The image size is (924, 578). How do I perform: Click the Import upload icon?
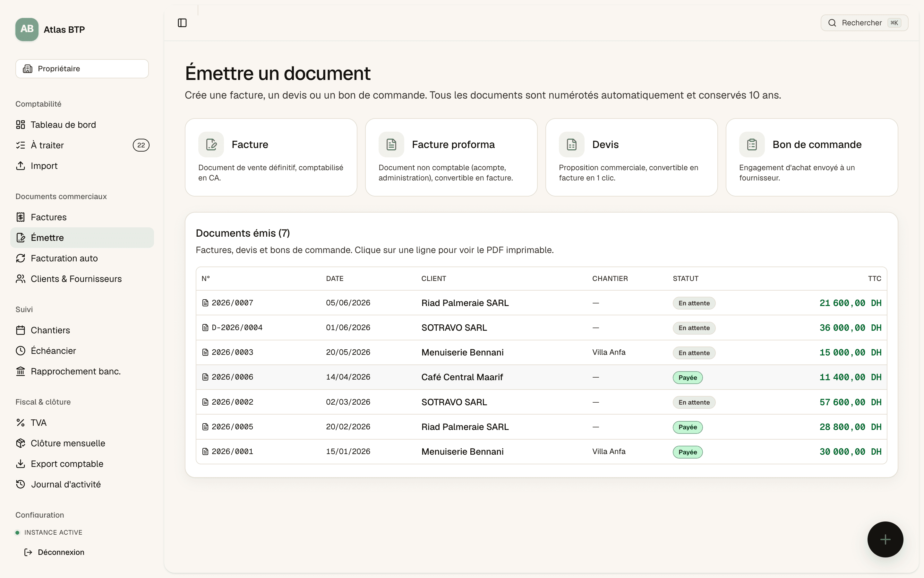pyautogui.click(x=21, y=166)
